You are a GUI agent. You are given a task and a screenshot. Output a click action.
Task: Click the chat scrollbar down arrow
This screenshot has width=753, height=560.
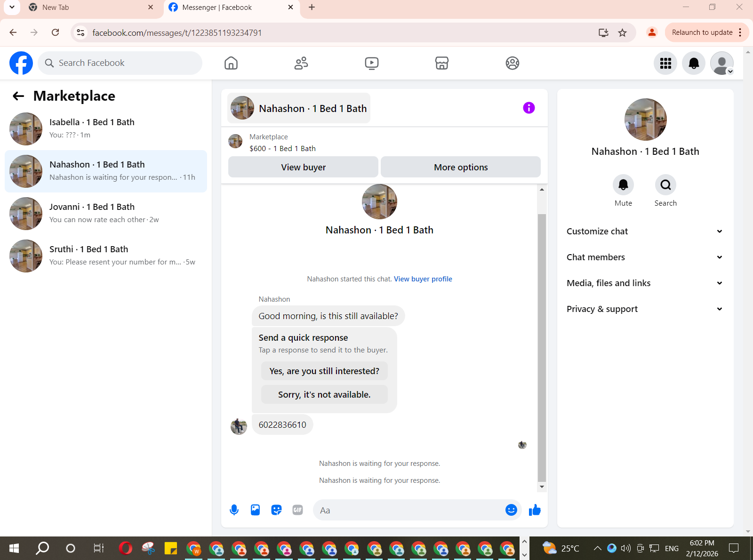coord(542,487)
